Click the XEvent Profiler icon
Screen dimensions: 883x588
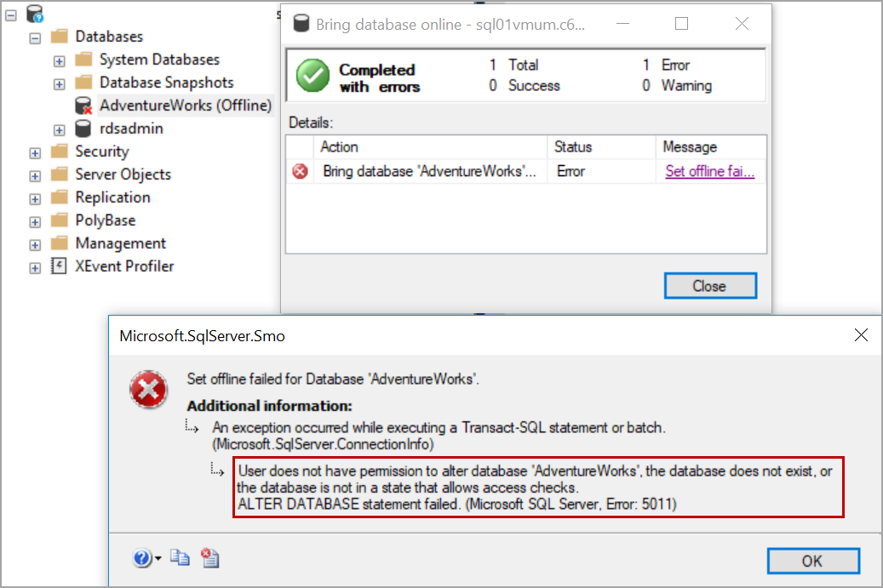(x=59, y=265)
